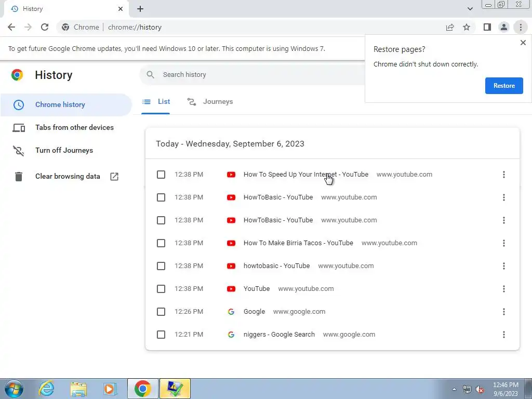Open the profile avatar button
Image resolution: width=532 pixels, height=399 pixels.
[x=504, y=27]
